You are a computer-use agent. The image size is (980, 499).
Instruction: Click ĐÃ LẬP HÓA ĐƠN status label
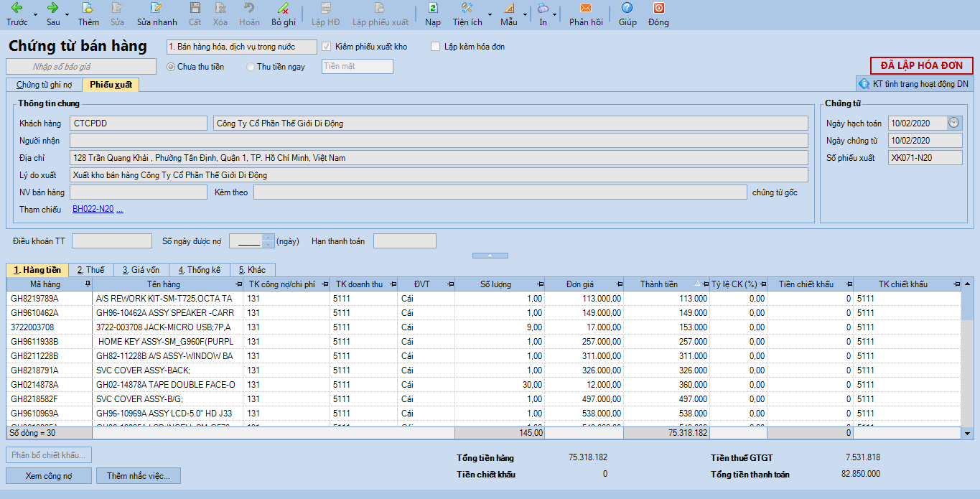922,65
